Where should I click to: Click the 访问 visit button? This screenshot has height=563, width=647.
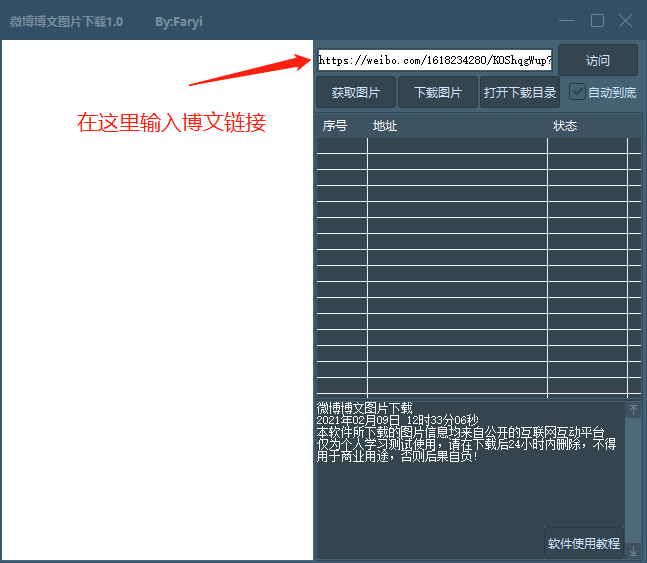(x=598, y=60)
